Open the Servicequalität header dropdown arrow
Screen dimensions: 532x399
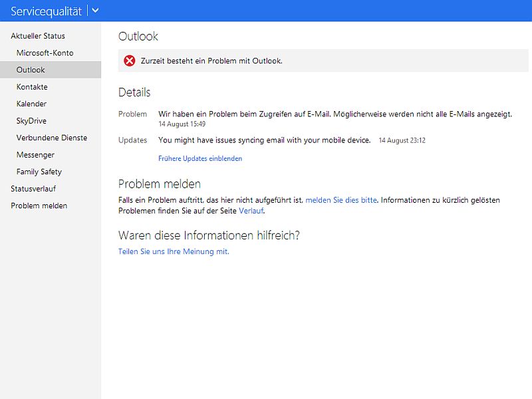[95, 11]
